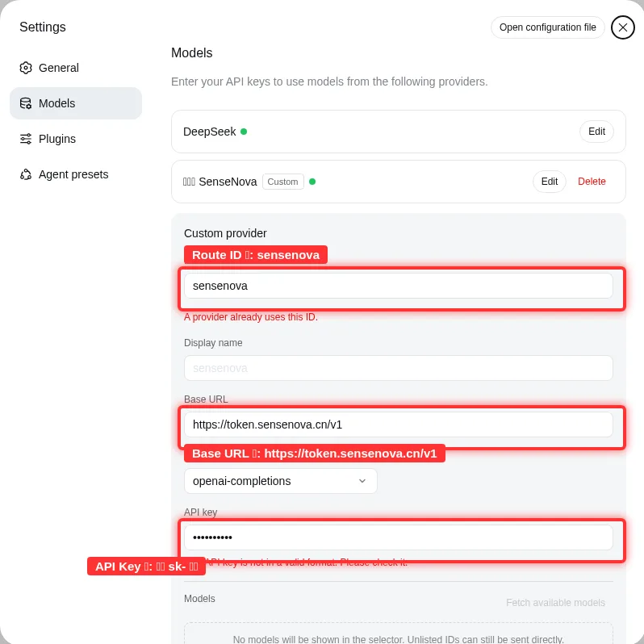Screen dimensions: 644x644
Task: Fetch available models
Action: point(555,603)
